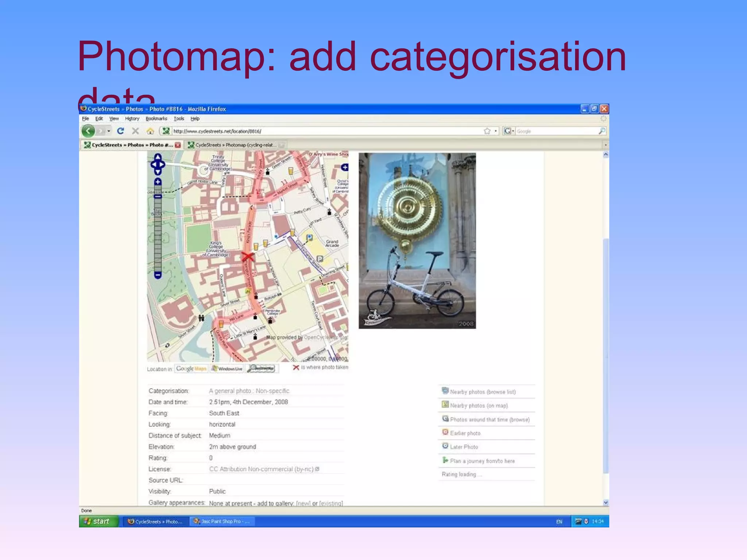Open the list-all-tabs dropdown
747x560 pixels.
point(605,145)
